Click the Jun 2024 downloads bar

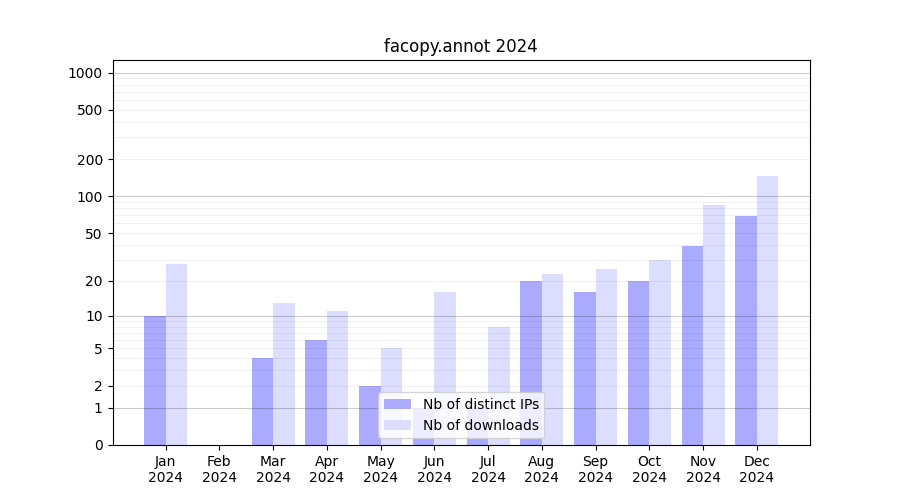445,340
